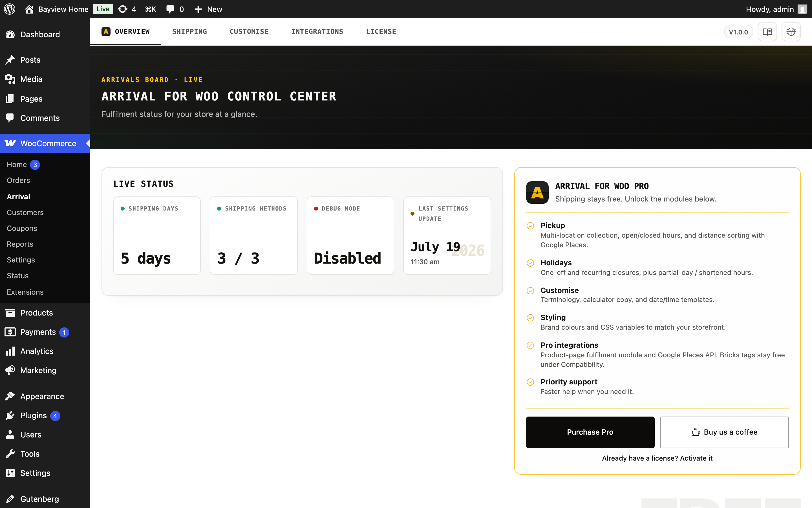Click the Home badge showing 3
The height and width of the screenshot is (508, 812).
35,165
